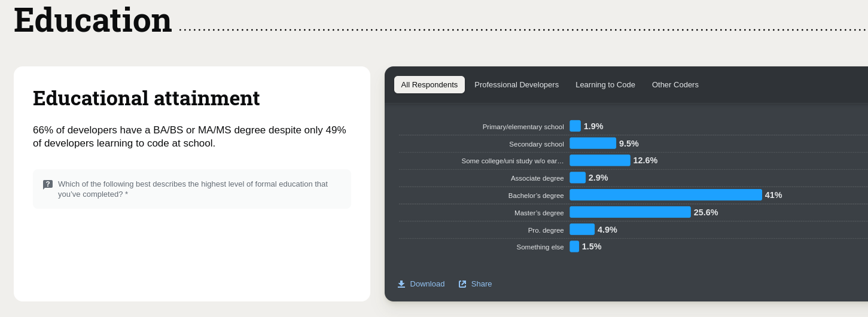Viewport: 868px width, 317px height.
Task: Click the Bachelor's degree bar
Action: pyautogui.click(x=665, y=195)
